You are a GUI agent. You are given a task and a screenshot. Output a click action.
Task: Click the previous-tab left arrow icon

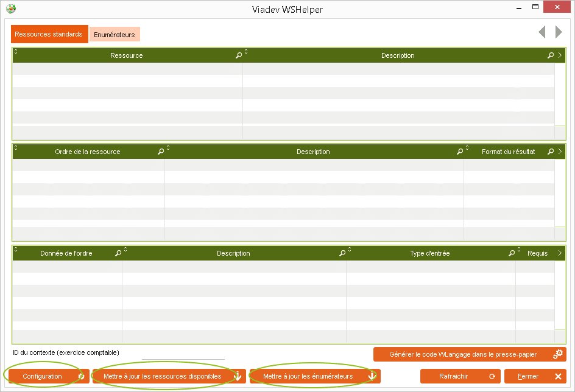(x=541, y=32)
